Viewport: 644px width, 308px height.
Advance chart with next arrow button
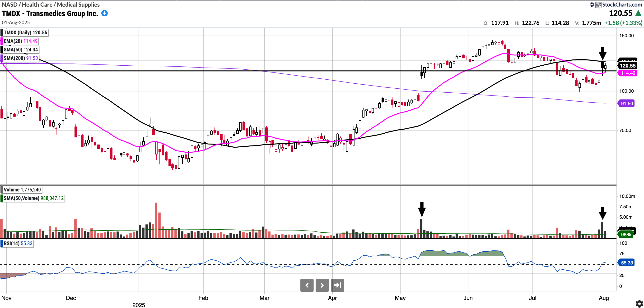pos(322,285)
